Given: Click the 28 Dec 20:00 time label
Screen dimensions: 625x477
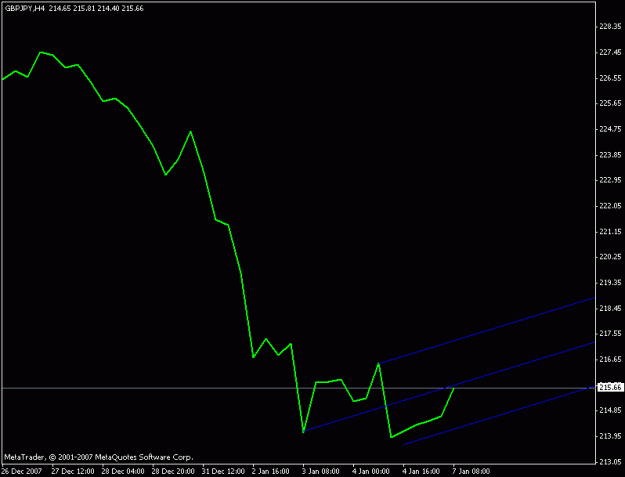Looking at the screenshot, I should click(173, 471).
